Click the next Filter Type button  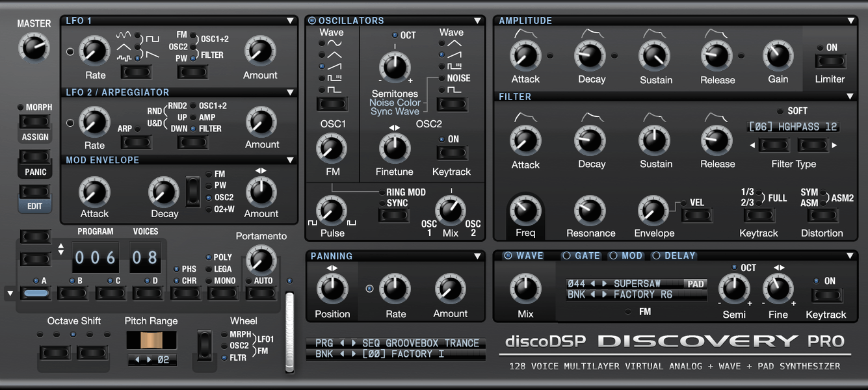click(813, 145)
